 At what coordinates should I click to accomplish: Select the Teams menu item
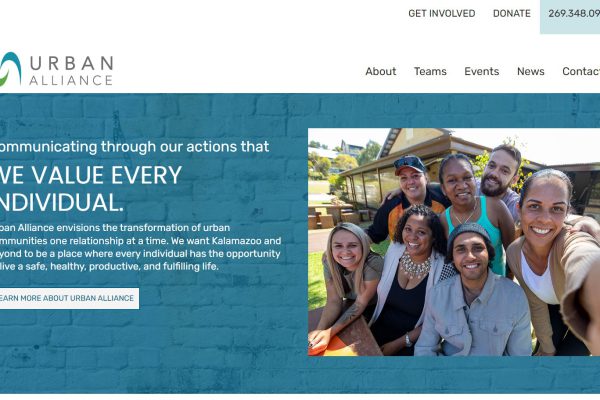pos(430,71)
